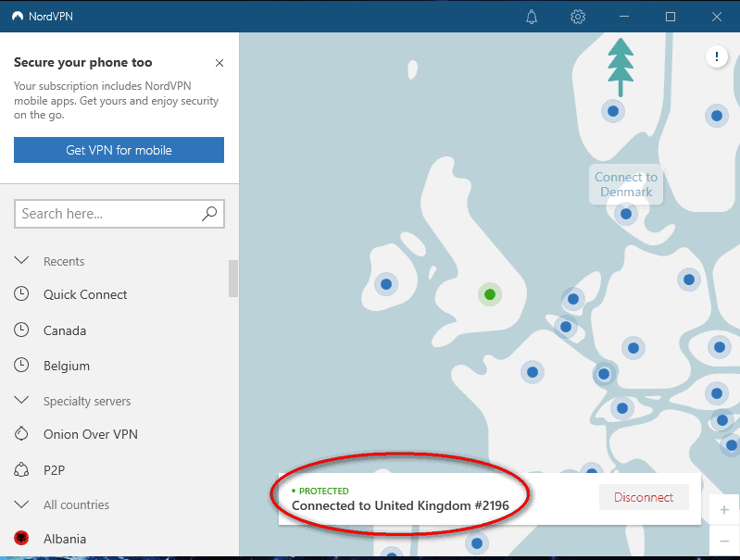Click the Ireland server pin on map
The height and width of the screenshot is (560, 740).
(386, 284)
